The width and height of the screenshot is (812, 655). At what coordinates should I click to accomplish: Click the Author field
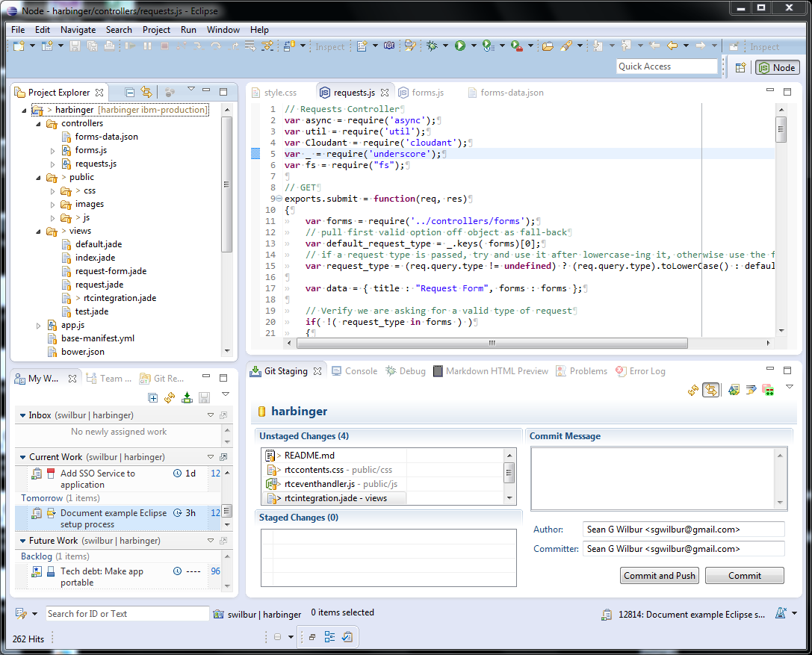(x=683, y=530)
